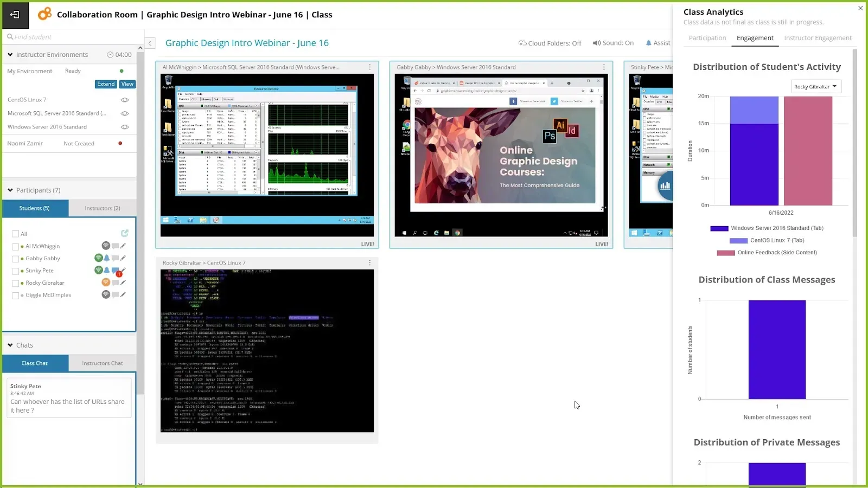Open options menu on Rocky Gibraltar's tile
Screen dimensions: 868x488
pos(370,263)
